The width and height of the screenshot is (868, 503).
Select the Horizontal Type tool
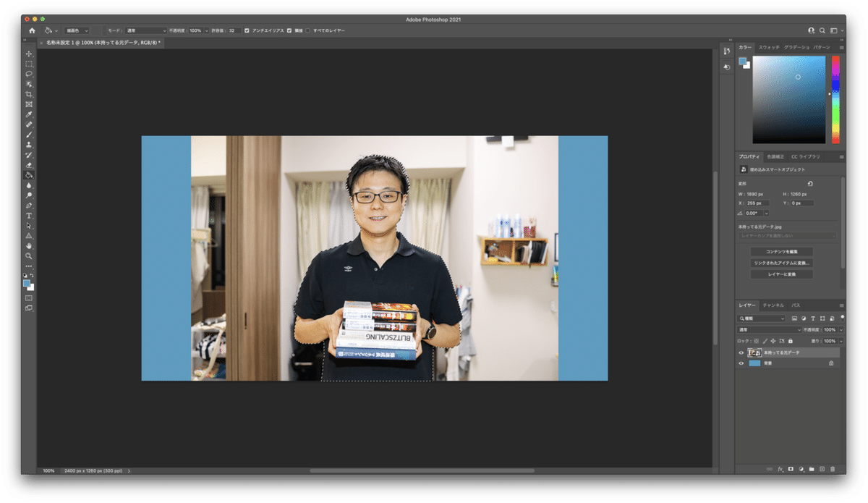29,216
